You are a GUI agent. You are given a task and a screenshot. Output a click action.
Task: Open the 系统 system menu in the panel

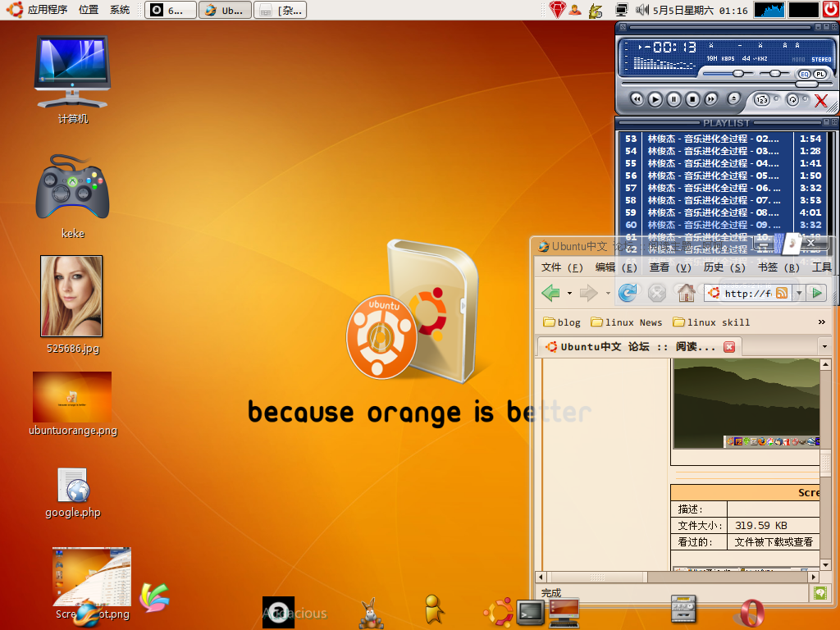(120, 10)
